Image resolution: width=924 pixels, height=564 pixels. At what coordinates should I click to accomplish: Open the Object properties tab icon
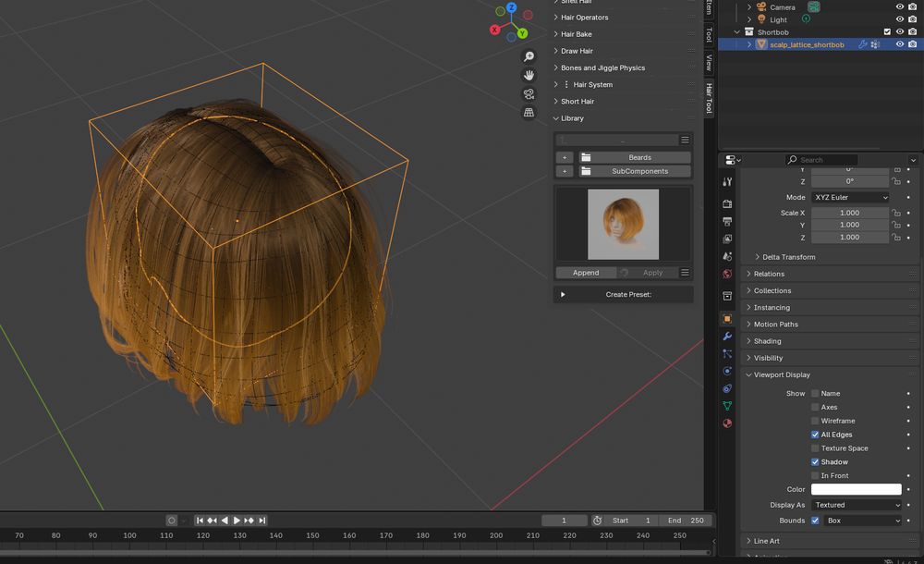pyautogui.click(x=727, y=319)
